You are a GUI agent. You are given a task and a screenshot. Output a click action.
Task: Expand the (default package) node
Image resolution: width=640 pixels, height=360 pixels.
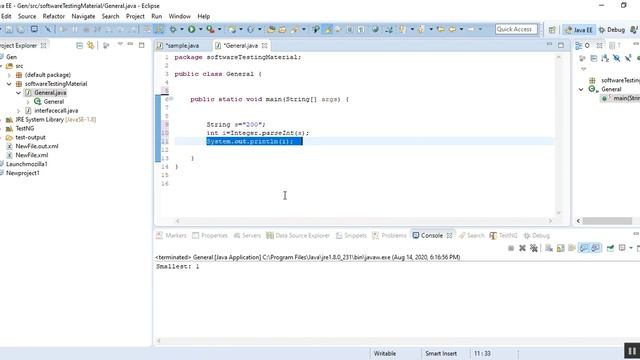click(x=9, y=75)
